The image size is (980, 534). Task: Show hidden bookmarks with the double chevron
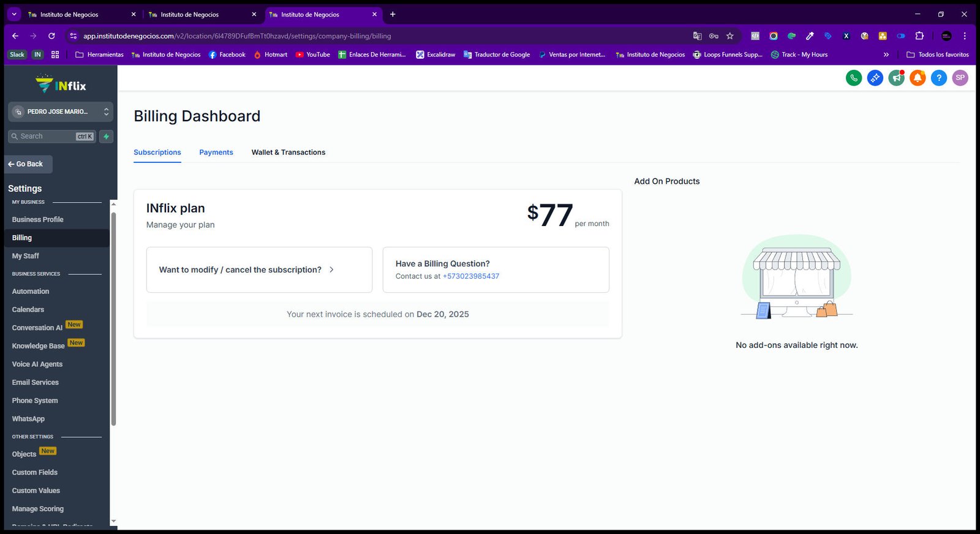[x=886, y=55]
